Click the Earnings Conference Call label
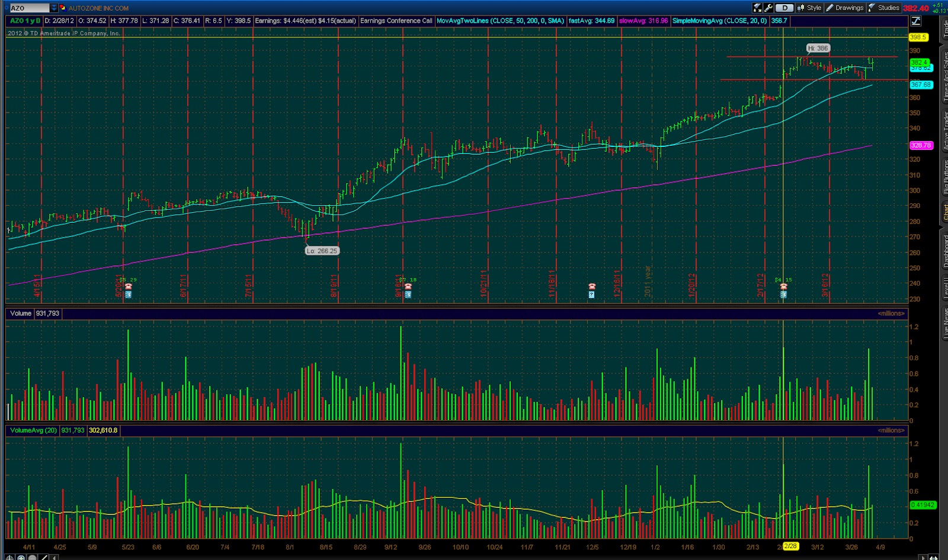This screenshot has height=560, width=948. tap(396, 21)
